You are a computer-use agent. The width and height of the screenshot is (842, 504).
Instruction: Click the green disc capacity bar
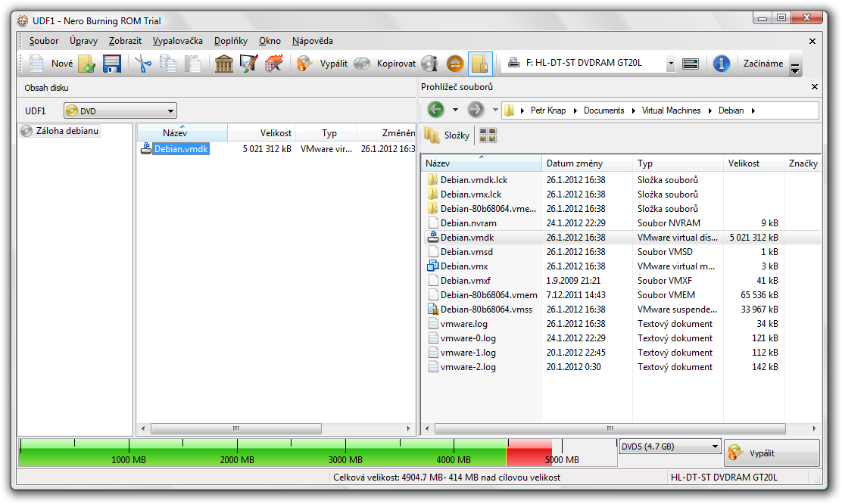(x=263, y=453)
